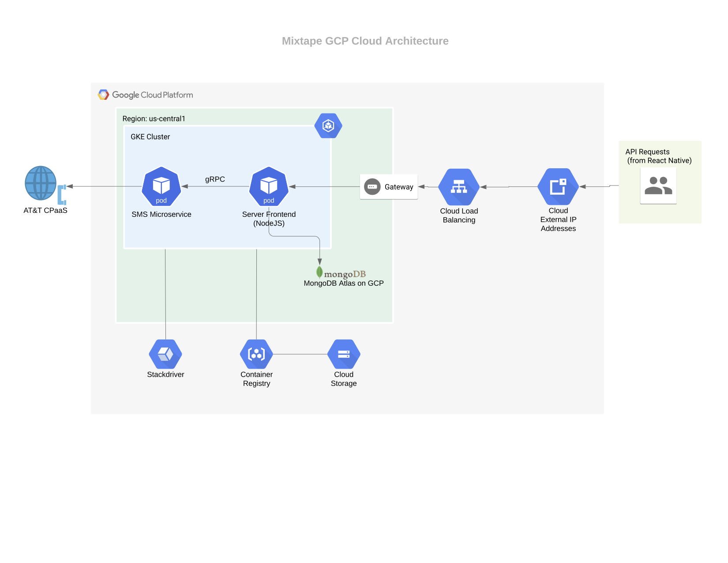The height and width of the screenshot is (563, 728).
Task: Select the 'GKE Cluster' label
Action: click(x=150, y=137)
